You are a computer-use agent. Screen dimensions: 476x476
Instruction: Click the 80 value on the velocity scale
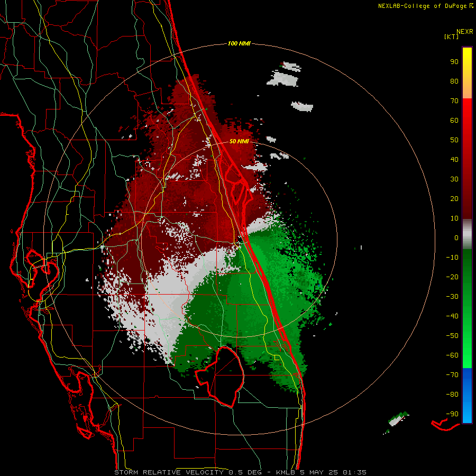[x=454, y=81]
